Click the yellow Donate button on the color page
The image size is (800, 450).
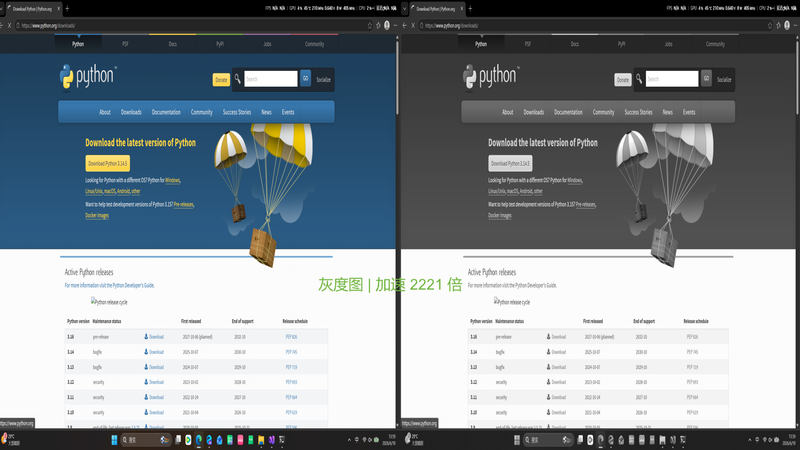pyautogui.click(x=221, y=80)
